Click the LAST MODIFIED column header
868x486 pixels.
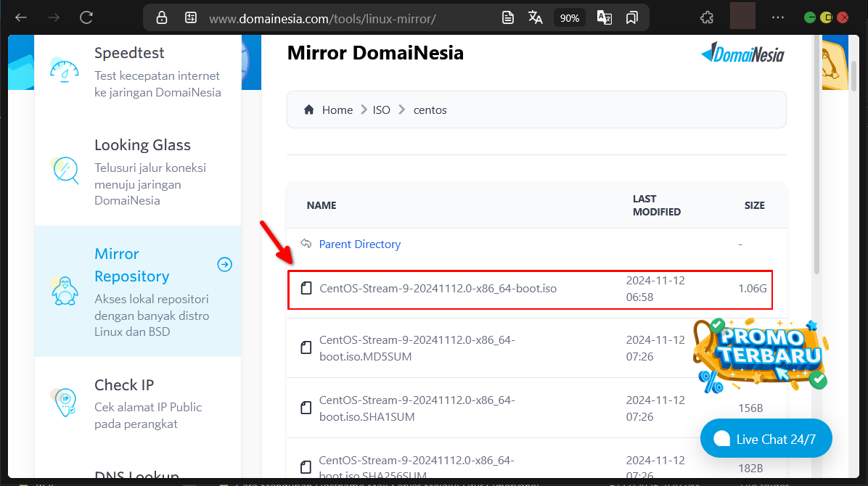tap(657, 205)
